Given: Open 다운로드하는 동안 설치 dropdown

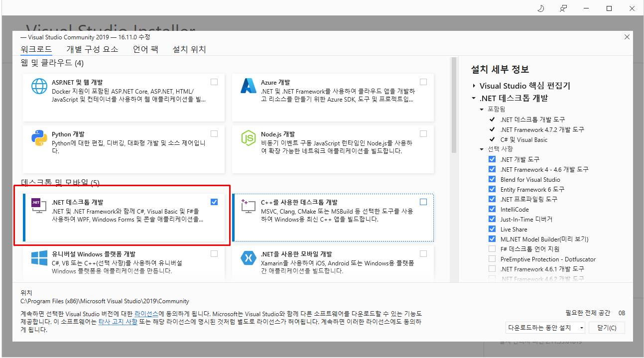Looking at the screenshot, I should [545, 328].
